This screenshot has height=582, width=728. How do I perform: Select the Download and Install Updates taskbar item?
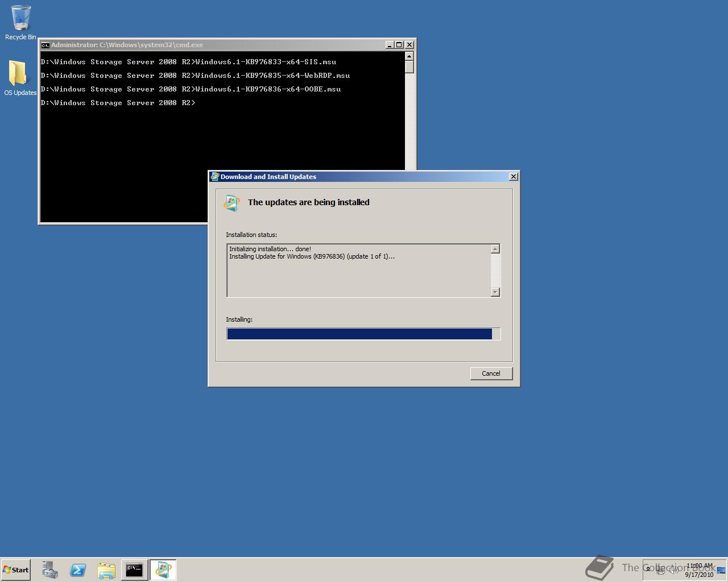coord(163,569)
